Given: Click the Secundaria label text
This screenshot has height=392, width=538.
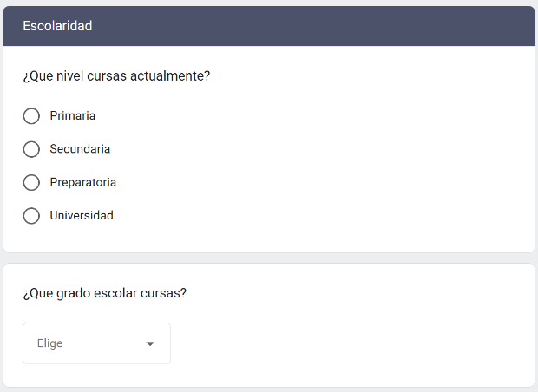Looking at the screenshot, I should (80, 149).
